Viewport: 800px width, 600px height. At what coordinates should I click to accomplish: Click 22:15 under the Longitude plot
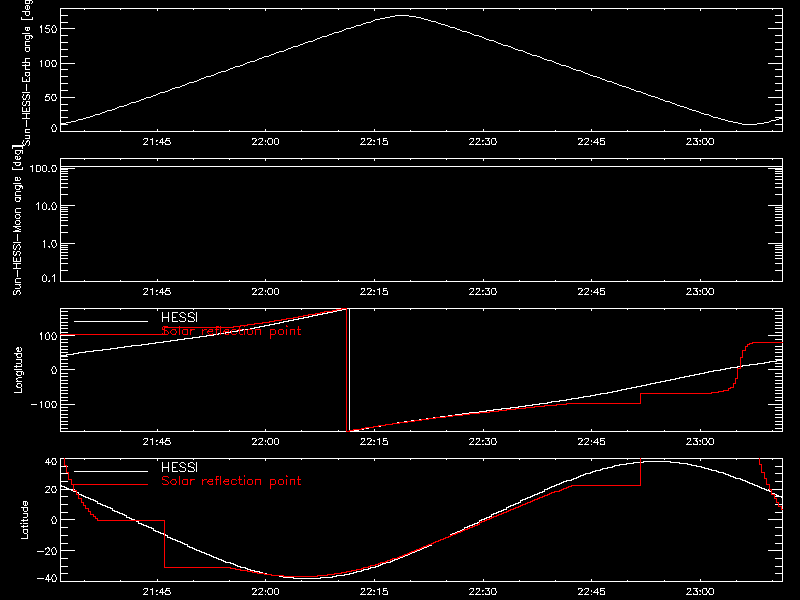[x=374, y=442]
